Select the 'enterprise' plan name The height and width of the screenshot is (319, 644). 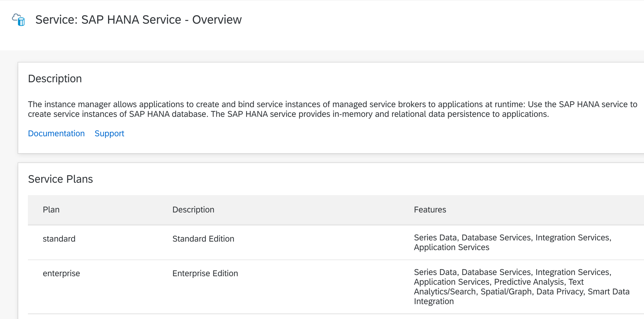point(61,273)
